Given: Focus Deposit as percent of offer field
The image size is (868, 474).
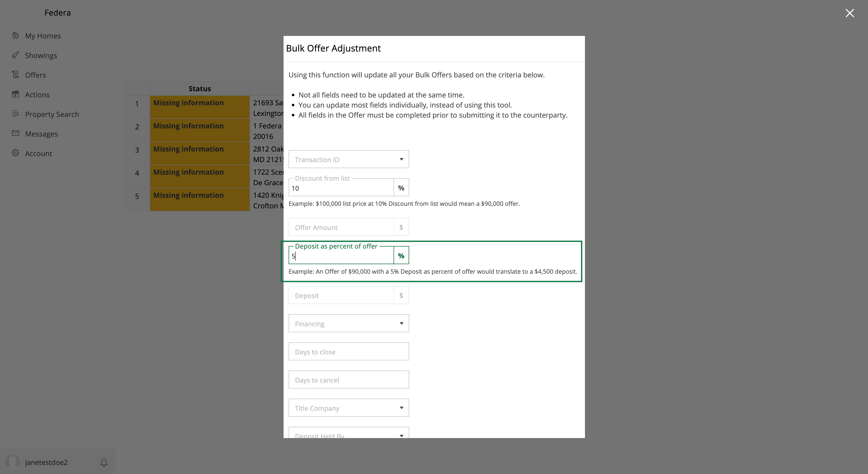Looking at the screenshot, I should click(x=341, y=256).
